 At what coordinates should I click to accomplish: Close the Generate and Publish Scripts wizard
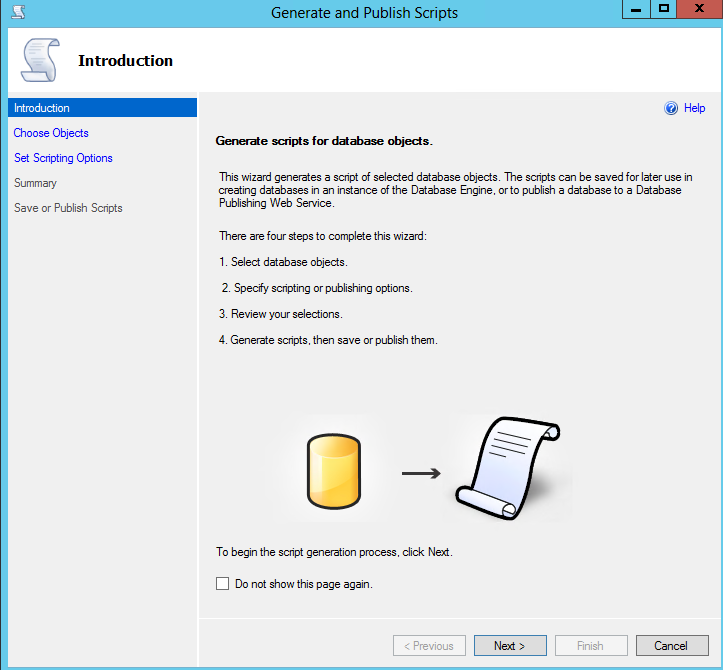tap(698, 9)
